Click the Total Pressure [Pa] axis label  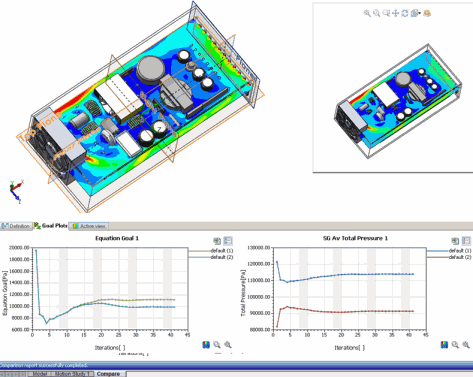[x=243, y=293]
